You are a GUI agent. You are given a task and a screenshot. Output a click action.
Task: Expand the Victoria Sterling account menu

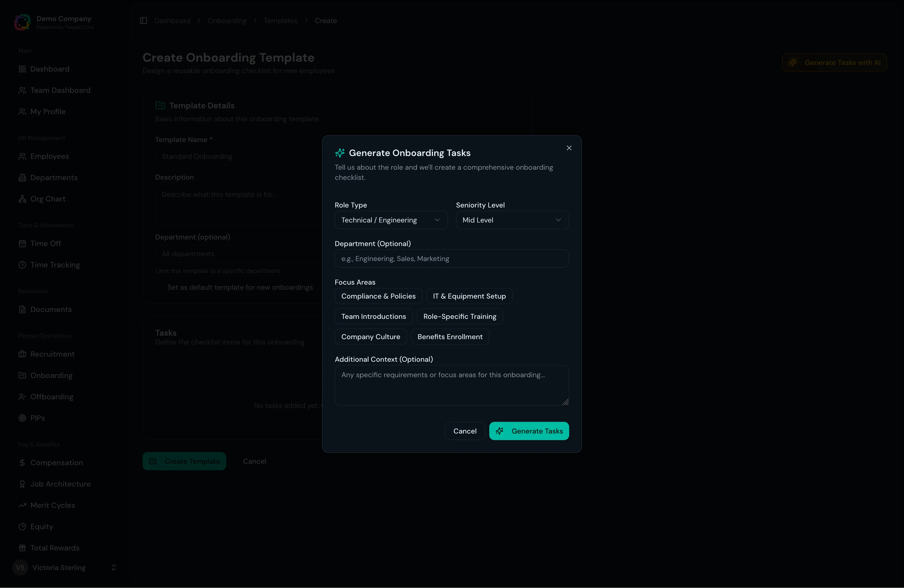pos(114,567)
